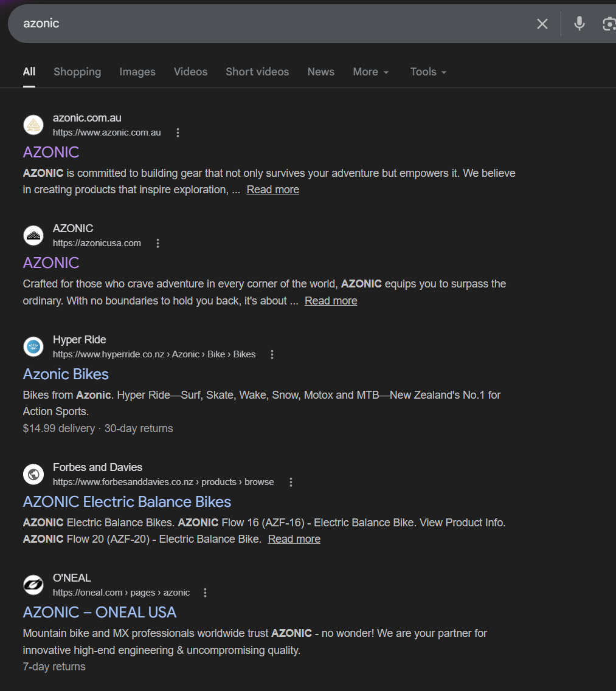Open the Tools dropdown
This screenshot has height=691, width=616.
tap(428, 72)
